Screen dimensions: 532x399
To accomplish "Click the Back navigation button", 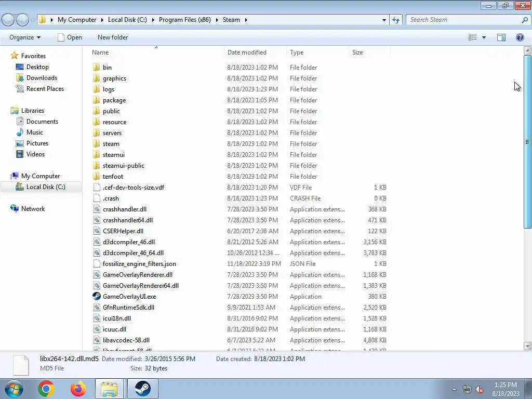I will (x=8, y=20).
